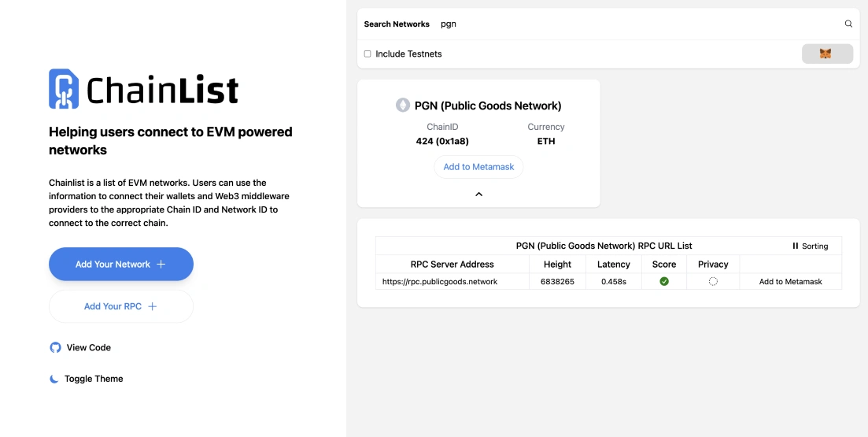The width and height of the screenshot is (868, 437).
Task: Click the Add Your Network button
Action: (x=121, y=265)
